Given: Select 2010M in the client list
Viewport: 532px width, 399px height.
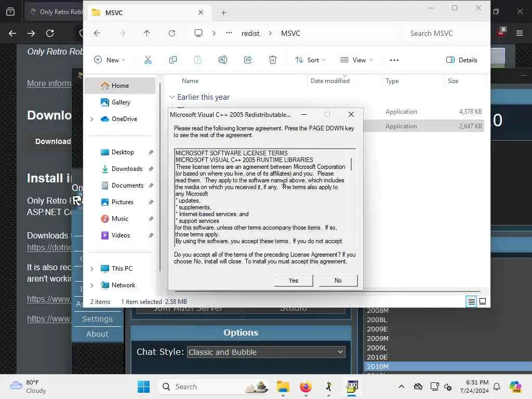Looking at the screenshot, I should coord(448,366).
